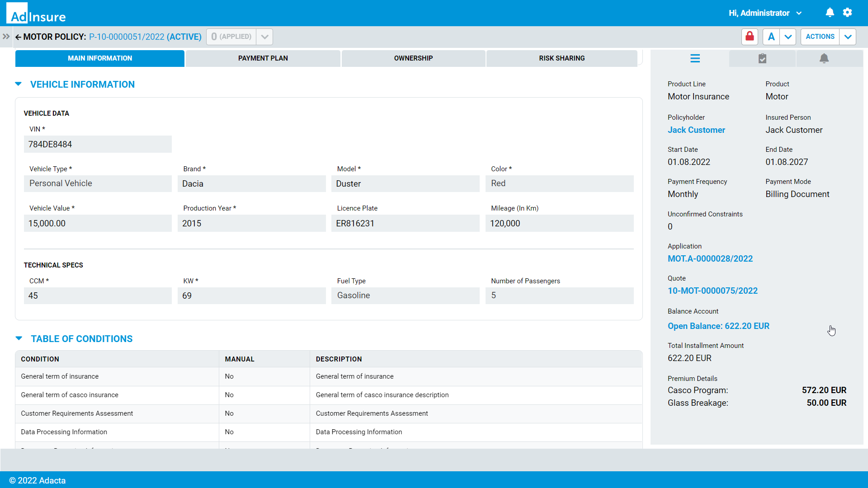This screenshot has width=868, height=488.
Task: Open the side panel bell tab
Action: tap(824, 58)
